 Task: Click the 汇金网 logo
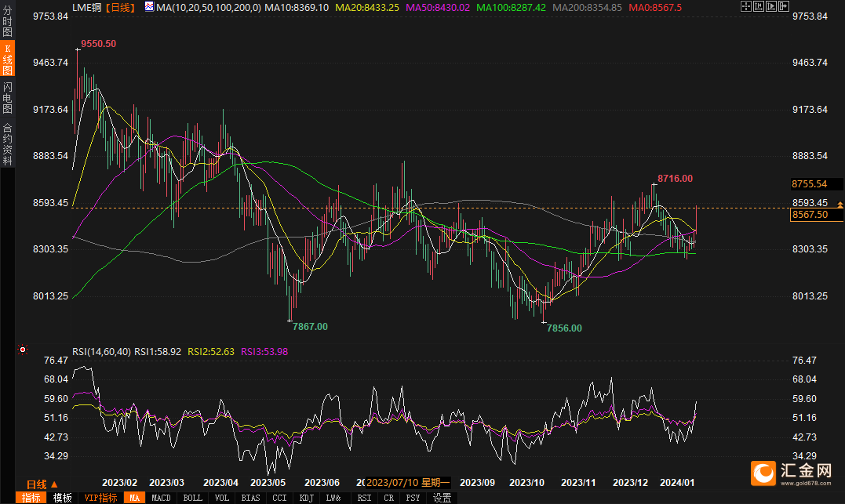[794, 472]
